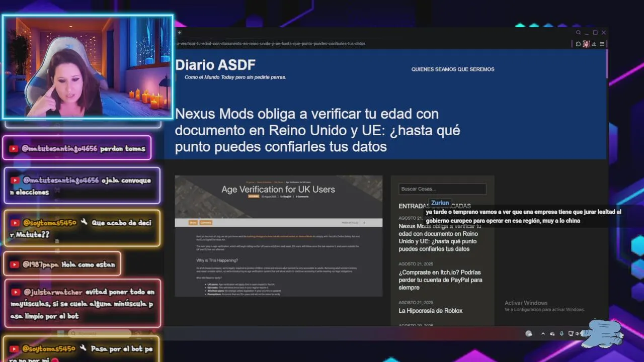The height and width of the screenshot is (362, 644).
Task: Open the browser extensions puzzle icon
Action: 579,44
